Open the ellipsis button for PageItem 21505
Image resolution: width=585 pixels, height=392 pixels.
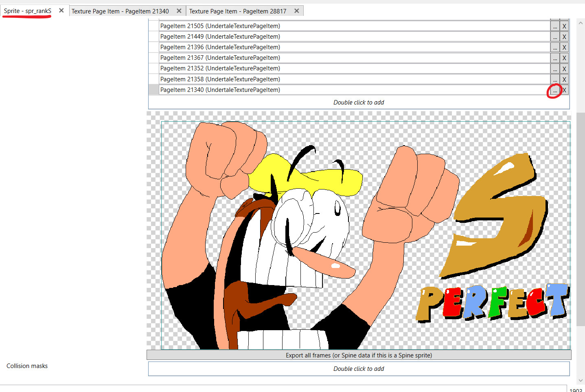click(555, 26)
